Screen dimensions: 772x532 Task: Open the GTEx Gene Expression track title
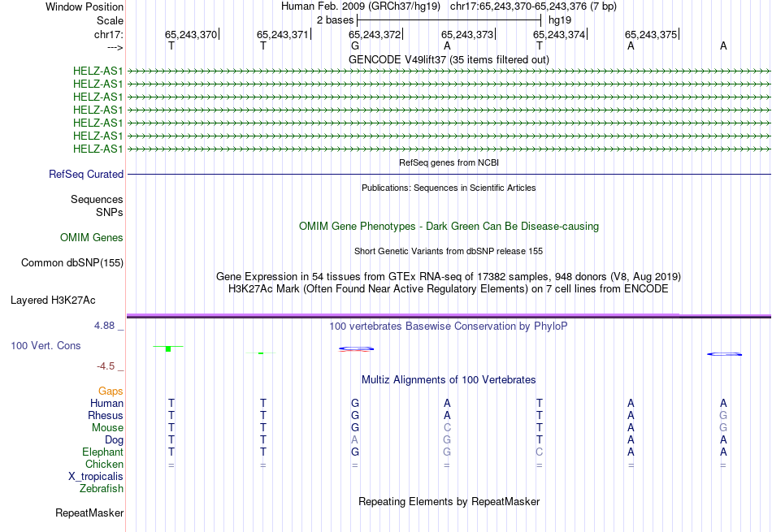pos(449,277)
